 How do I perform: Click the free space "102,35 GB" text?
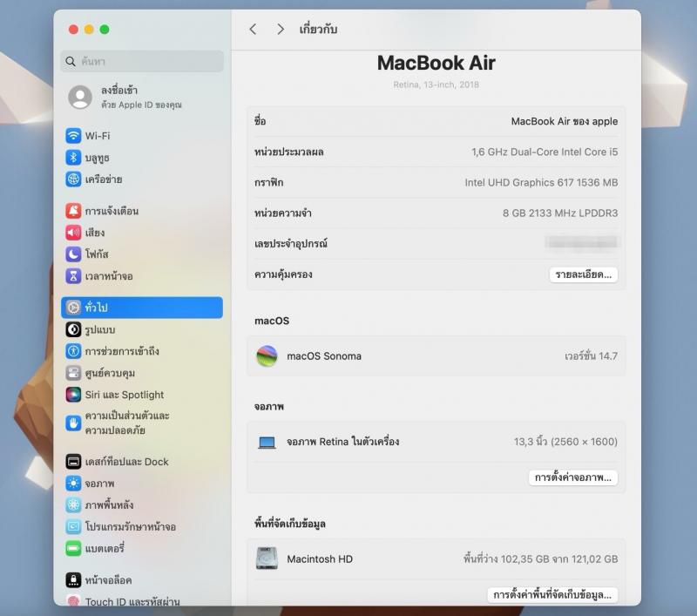coord(525,559)
